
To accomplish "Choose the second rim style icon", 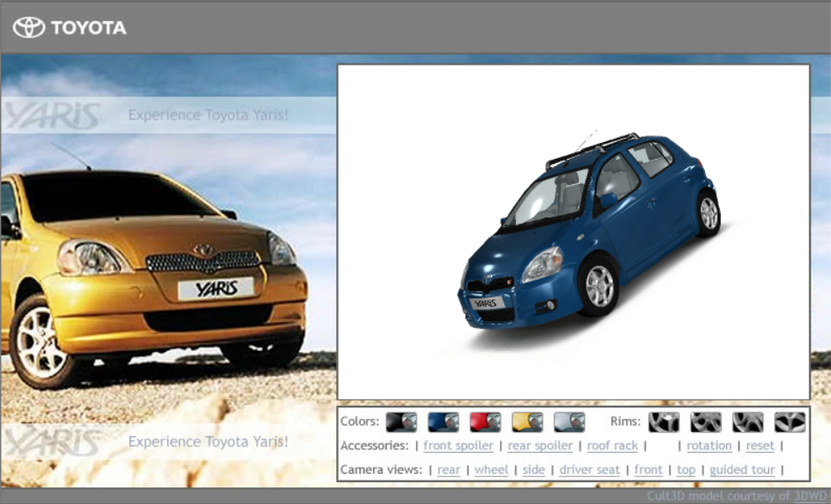I will pyautogui.click(x=706, y=422).
